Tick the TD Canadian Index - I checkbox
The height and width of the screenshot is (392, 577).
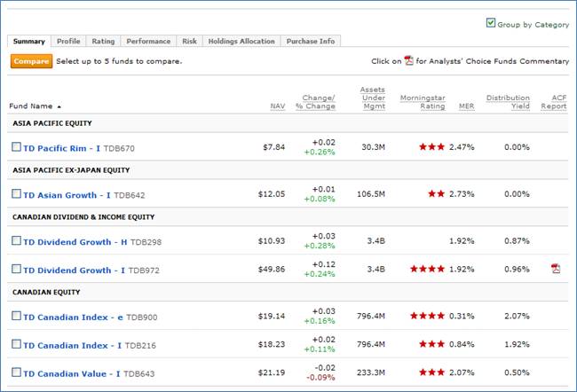[x=16, y=344]
